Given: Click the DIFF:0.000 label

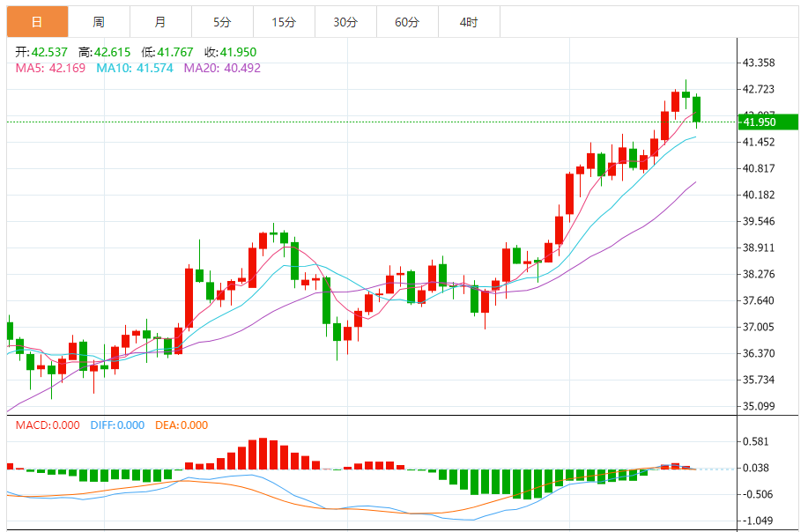Looking at the screenshot, I should [117, 425].
